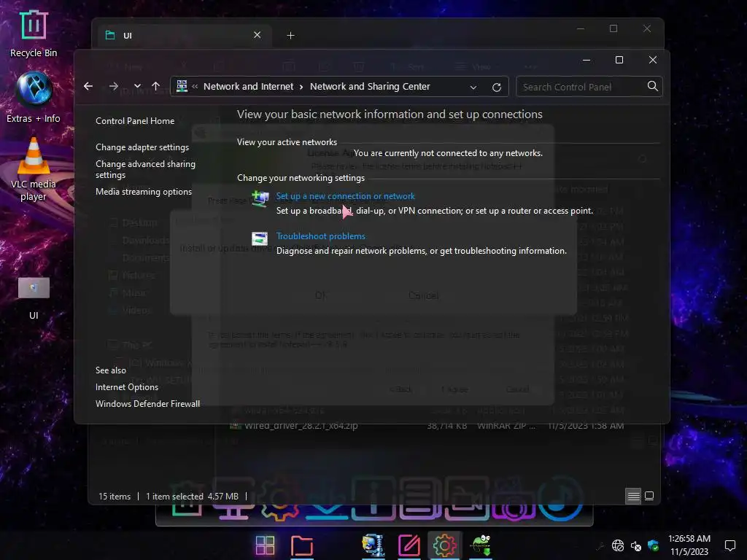The image size is (747, 560).
Task: Open the notification center icon
Action: (x=729, y=545)
